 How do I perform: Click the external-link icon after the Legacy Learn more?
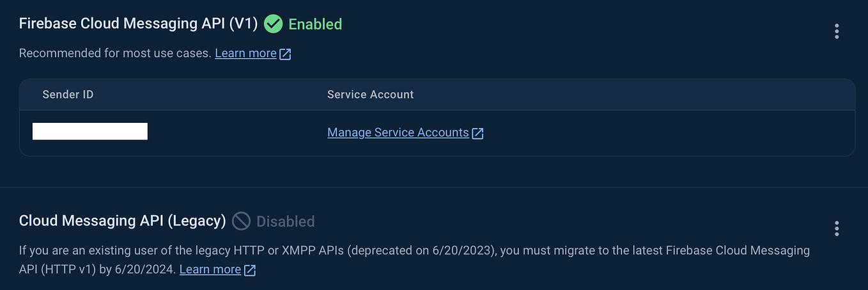[250, 270]
